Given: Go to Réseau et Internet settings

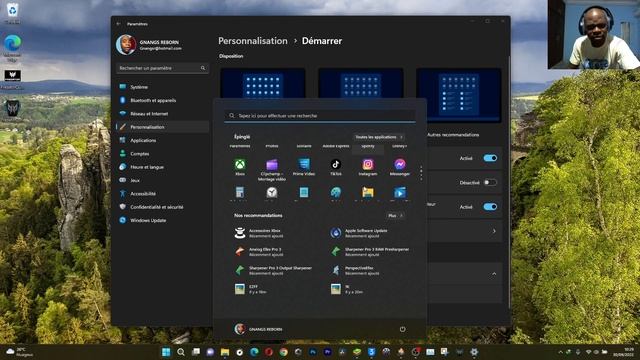Looking at the screenshot, I should click(x=163, y=114).
